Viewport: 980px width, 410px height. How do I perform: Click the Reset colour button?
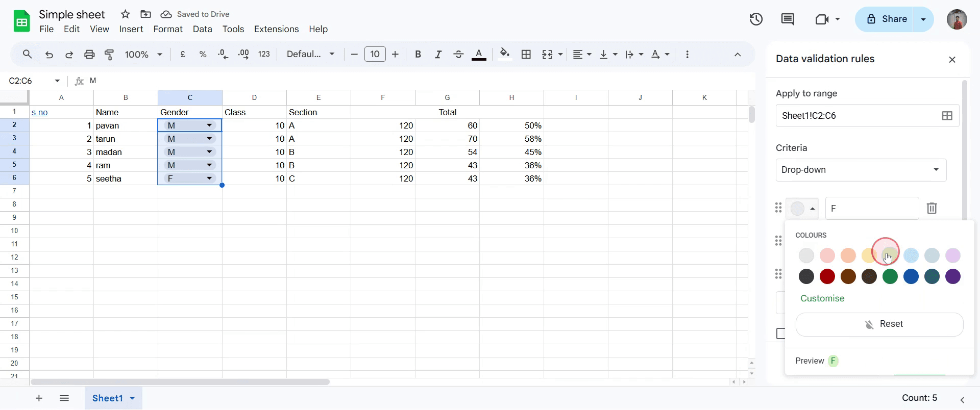point(879,324)
